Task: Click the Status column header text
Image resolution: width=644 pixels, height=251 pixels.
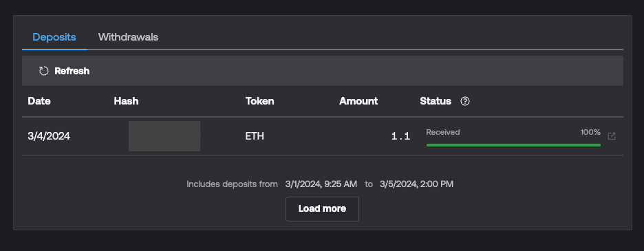Action: click(x=436, y=101)
